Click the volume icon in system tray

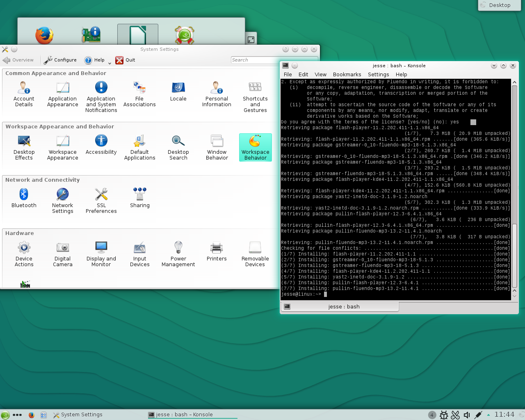pos(467,415)
